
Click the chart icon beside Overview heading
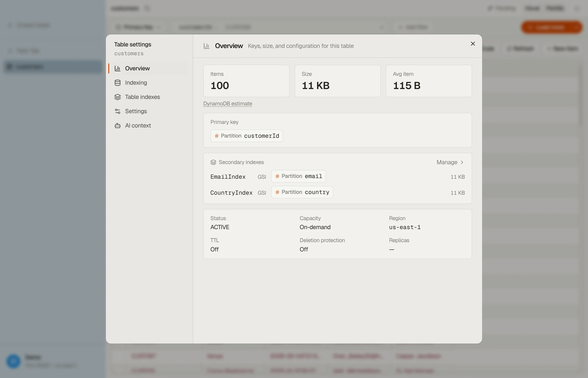pyautogui.click(x=206, y=46)
